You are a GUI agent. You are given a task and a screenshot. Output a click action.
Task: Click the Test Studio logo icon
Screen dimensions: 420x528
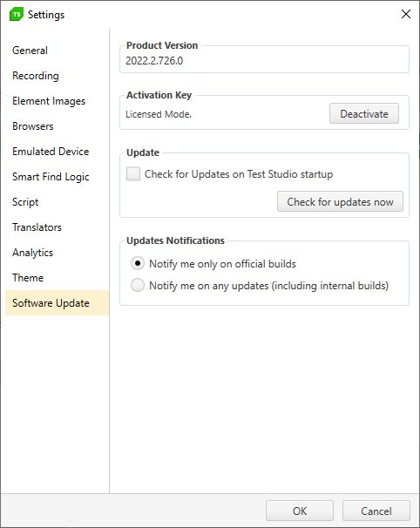click(17, 15)
